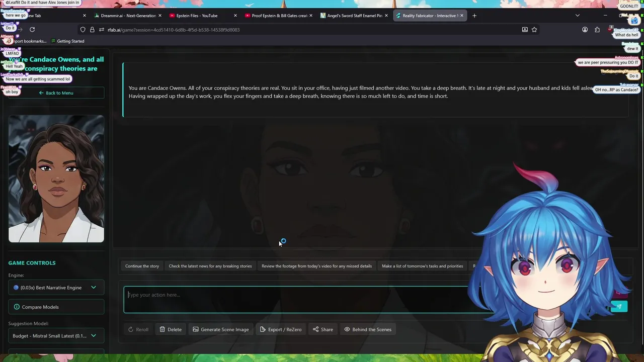
Task: Open the account profile icon in toolbar
Action: pos(585,30)
